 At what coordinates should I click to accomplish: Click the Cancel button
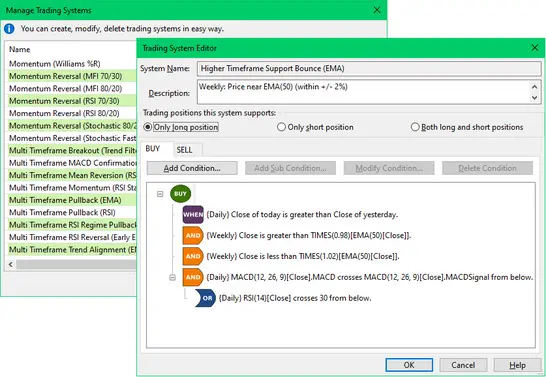pos(463,365)
